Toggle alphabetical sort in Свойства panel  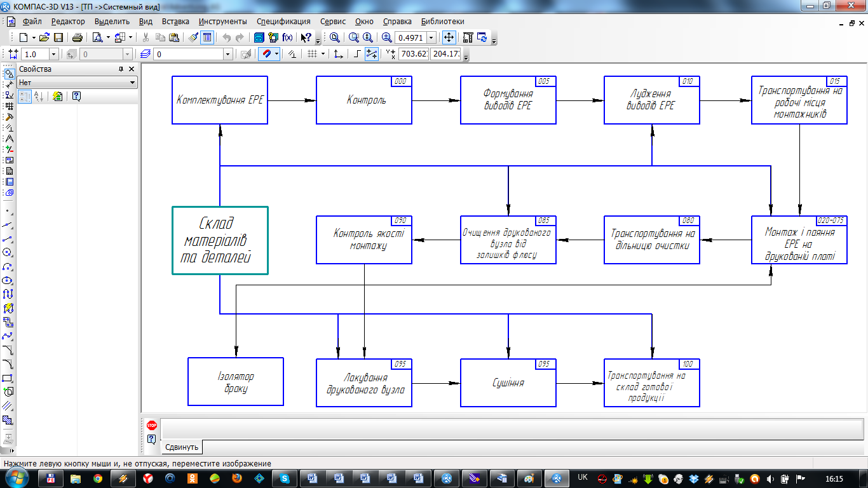pos(37,97)
